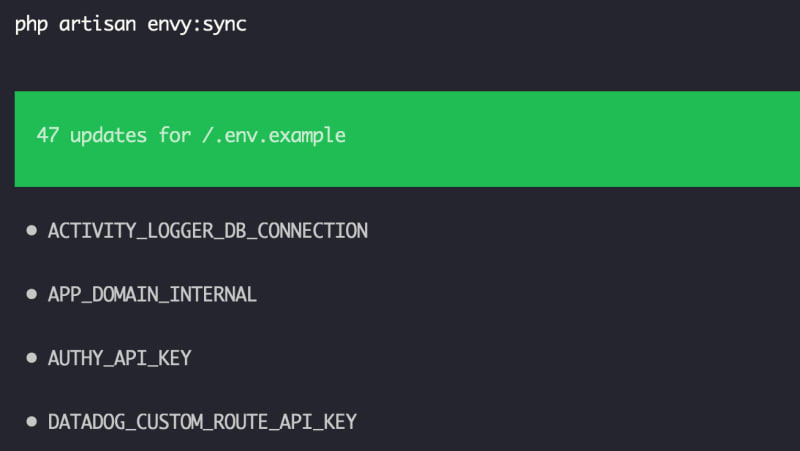Select the AUTHY_API_KEY variable name
The height and width of the screenshot is (451, 800).
point(119,358)
